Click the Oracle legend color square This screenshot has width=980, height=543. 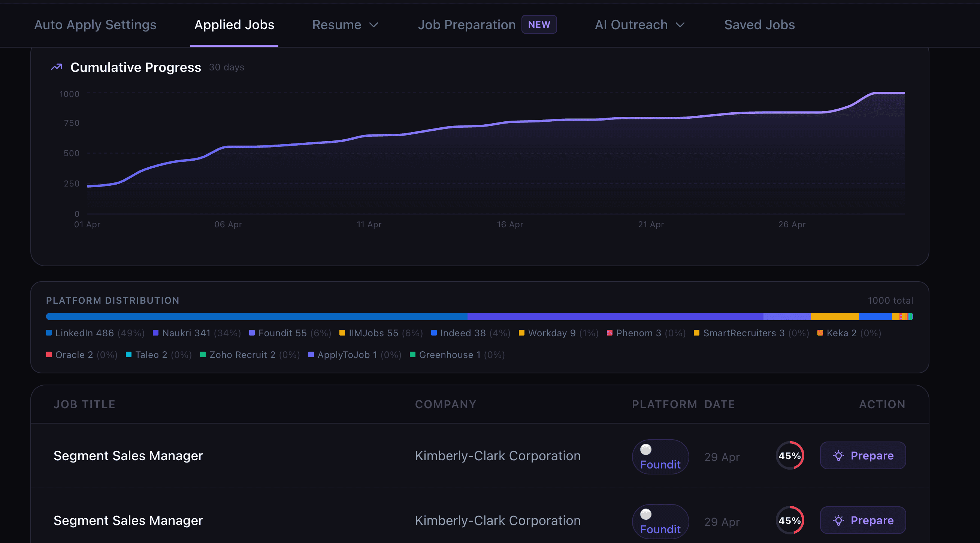(49, 354)
